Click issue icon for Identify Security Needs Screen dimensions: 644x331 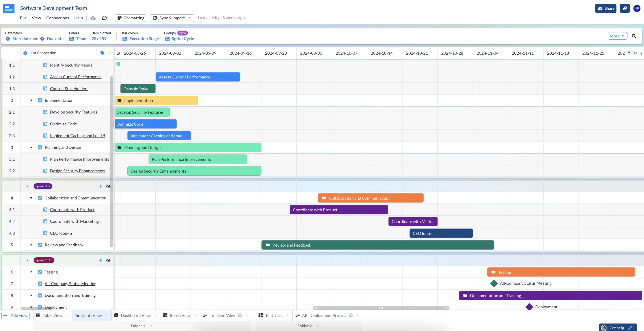[45, 65]
